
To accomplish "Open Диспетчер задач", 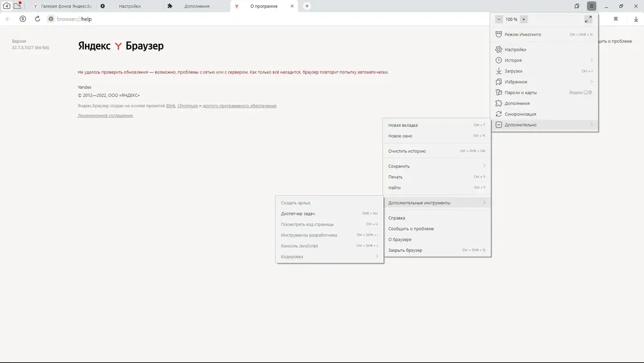I will (x=329, y=213).
